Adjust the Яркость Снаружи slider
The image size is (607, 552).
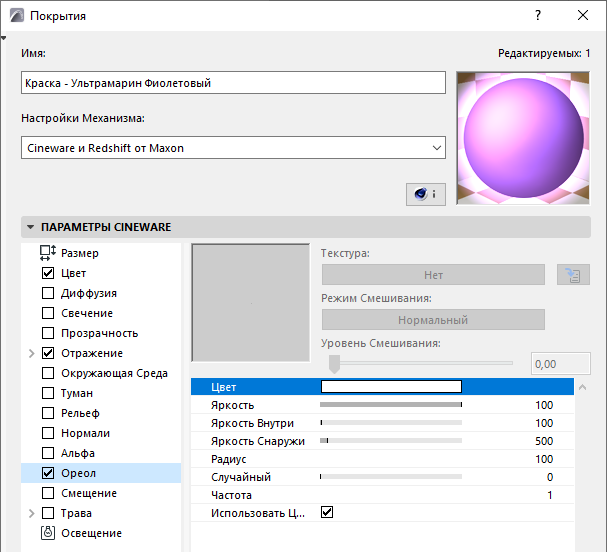(x=391, y=441)
